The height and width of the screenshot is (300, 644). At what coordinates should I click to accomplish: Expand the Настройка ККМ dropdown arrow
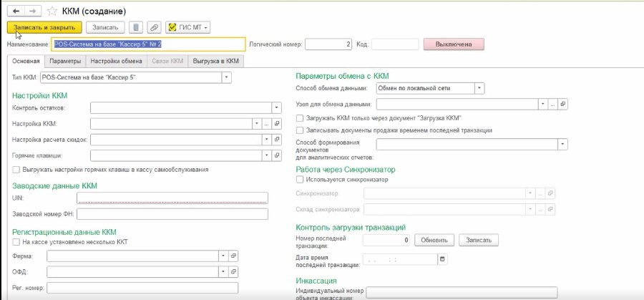click(257, 124)
